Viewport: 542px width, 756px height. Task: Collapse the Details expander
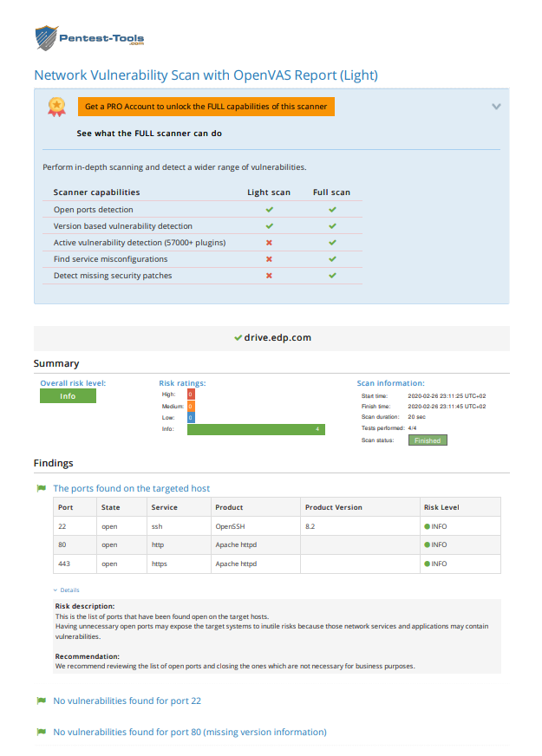[x=67, y=590]
